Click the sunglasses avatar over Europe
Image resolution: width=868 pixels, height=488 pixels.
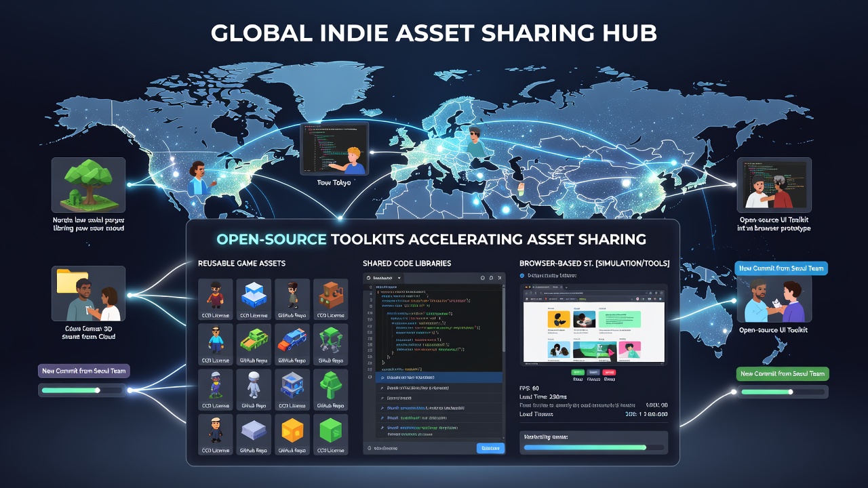(475, 142)
